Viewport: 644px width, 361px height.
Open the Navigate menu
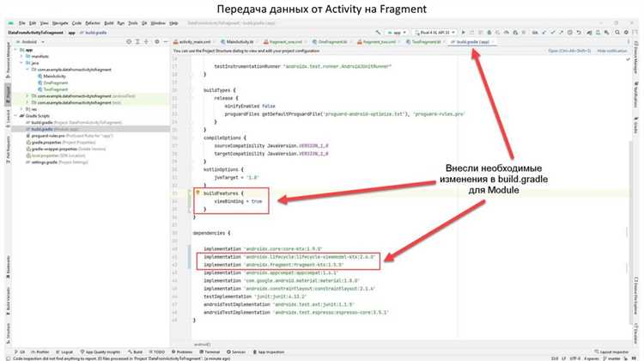(x=59, y=23)
